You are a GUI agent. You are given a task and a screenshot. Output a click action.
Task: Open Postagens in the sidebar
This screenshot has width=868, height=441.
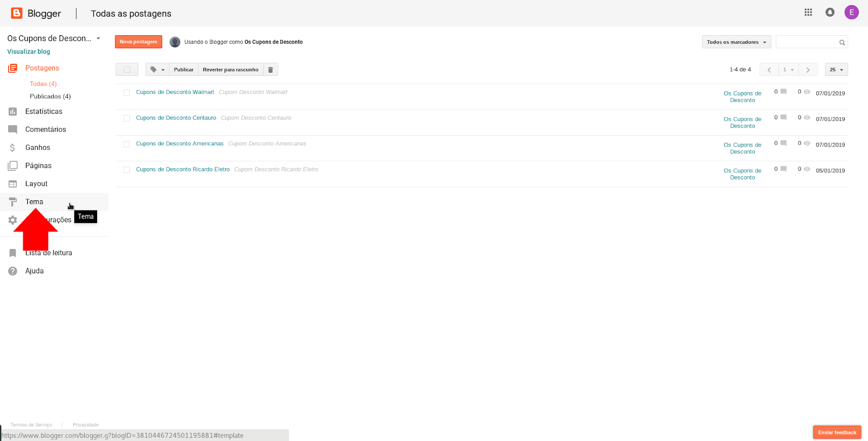coord(42,68)
